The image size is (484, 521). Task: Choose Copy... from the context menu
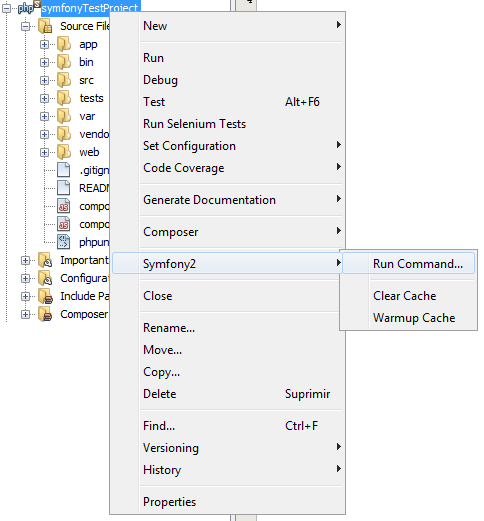227,372
